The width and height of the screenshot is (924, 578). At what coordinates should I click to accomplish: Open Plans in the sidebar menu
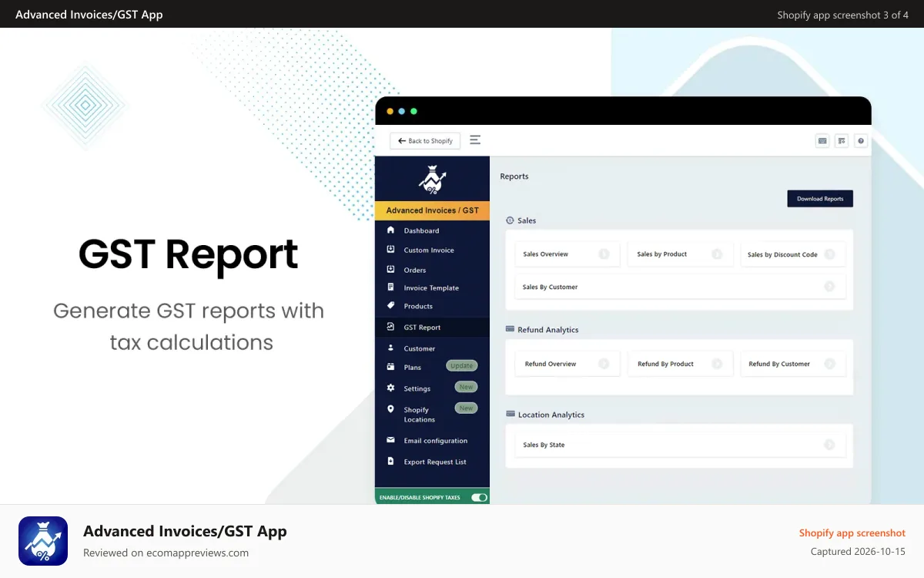tap(412, 367)
